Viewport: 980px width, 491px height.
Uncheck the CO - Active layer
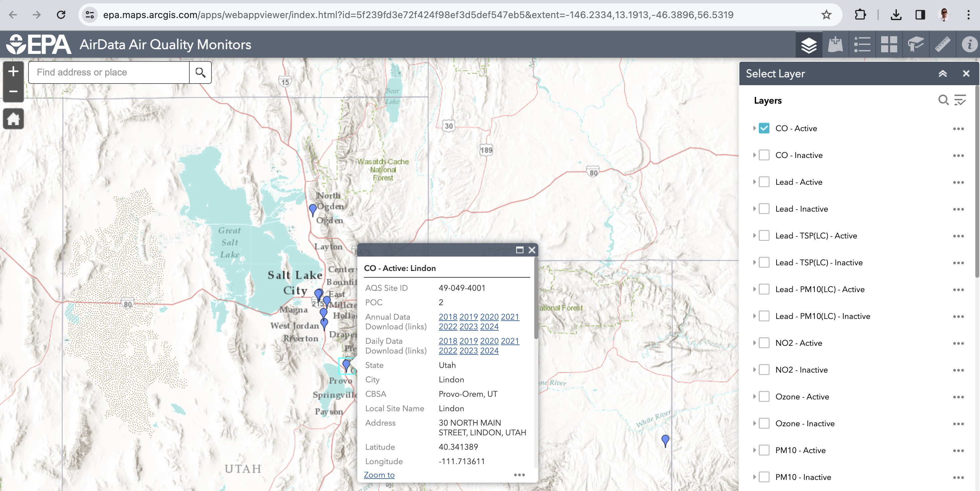pyautogui.click(x=763, y=128)
